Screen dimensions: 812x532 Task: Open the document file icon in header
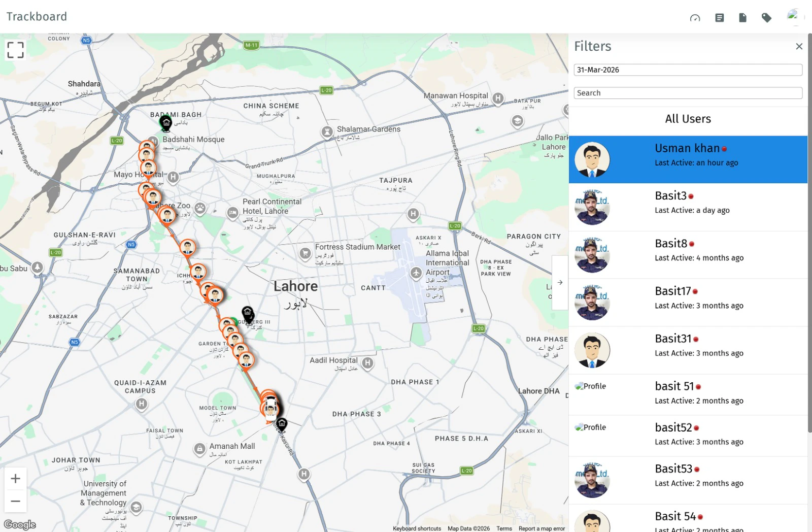click(742, 18)
